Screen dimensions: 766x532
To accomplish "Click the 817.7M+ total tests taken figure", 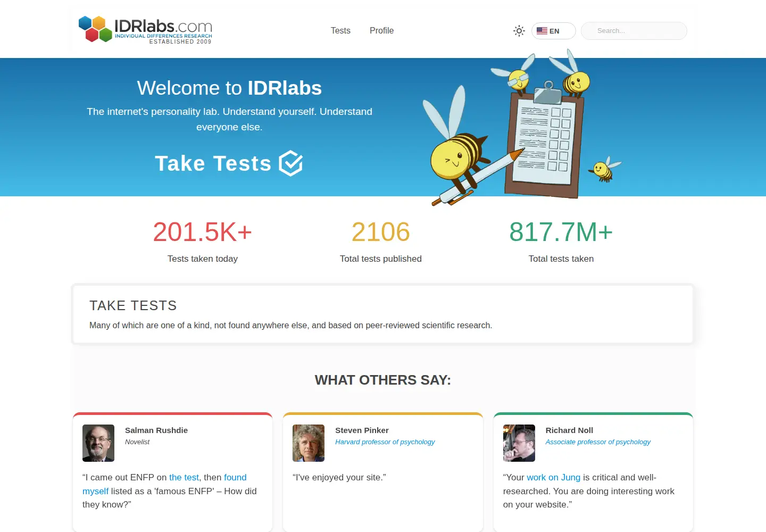I will click(x=561, y=232).
